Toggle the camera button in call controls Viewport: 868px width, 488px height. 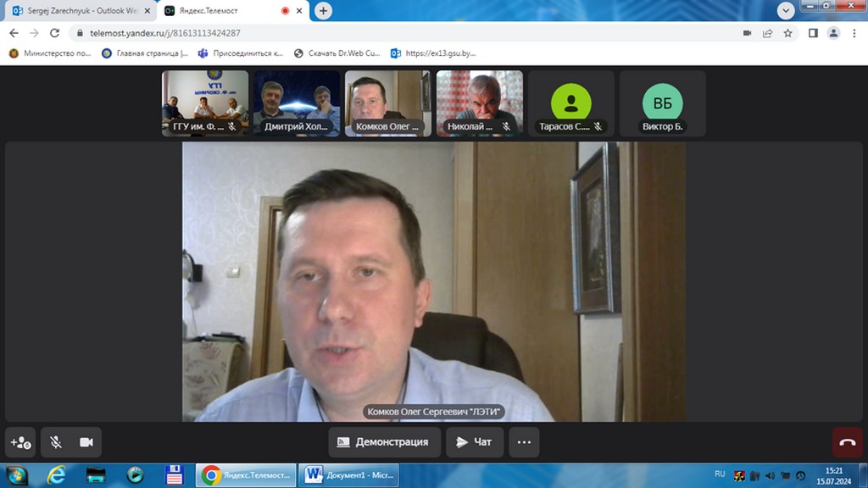pyautogui.click(x=86, y=442)
